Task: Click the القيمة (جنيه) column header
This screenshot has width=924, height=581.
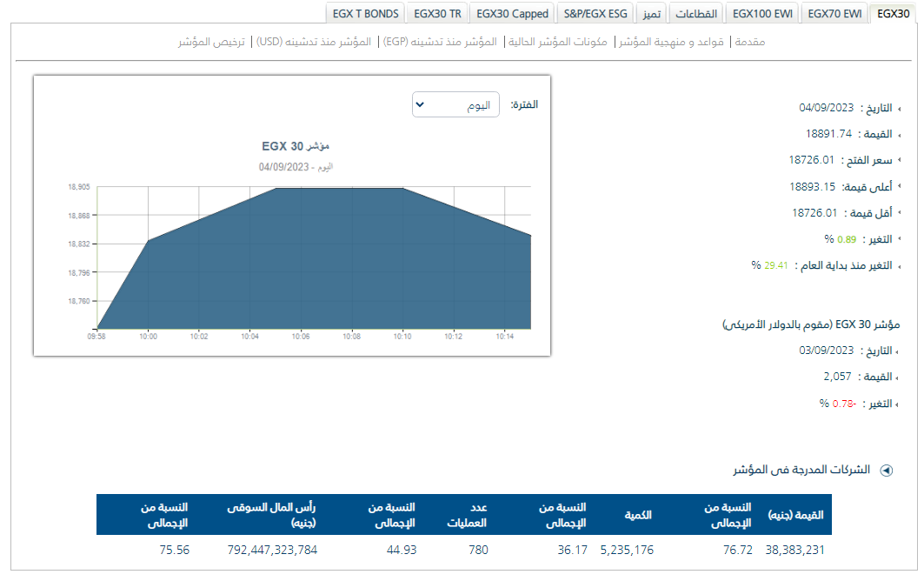Action: 795,515
